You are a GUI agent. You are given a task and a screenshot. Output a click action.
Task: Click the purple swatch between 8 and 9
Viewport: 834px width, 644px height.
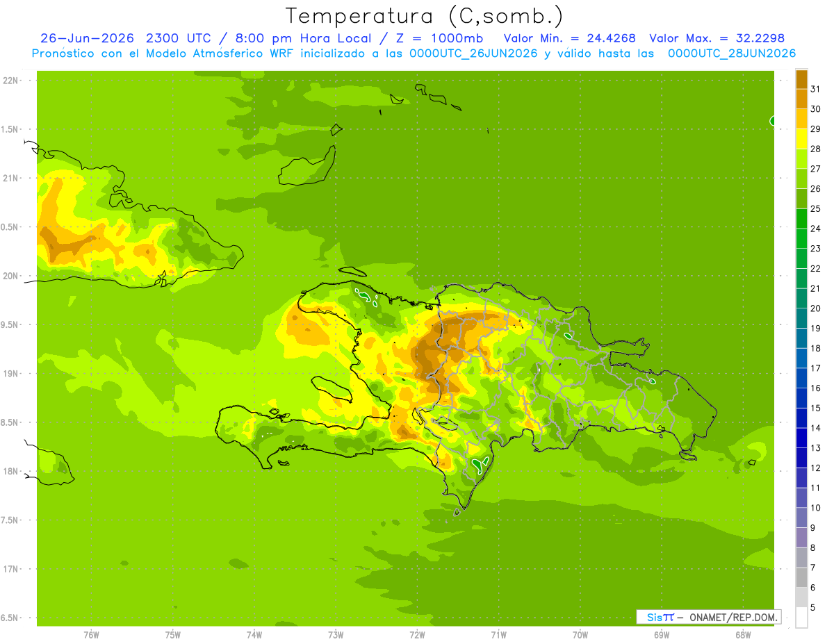pyautogui.click(x=801, y=538)
